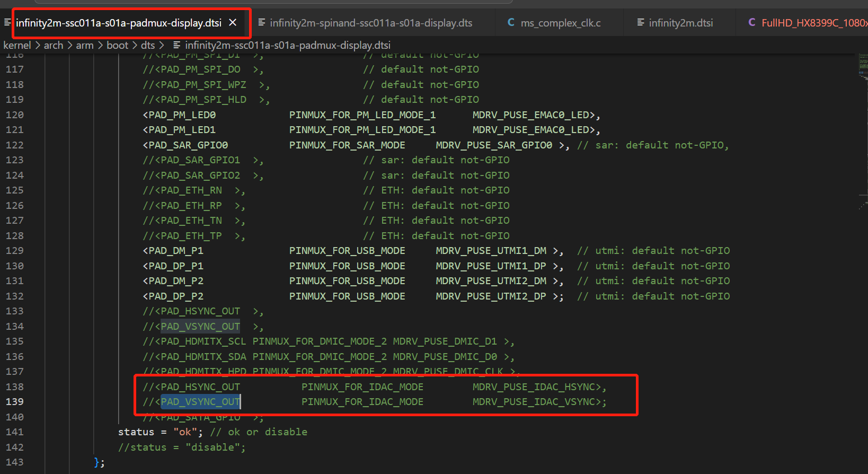Click PAD_PM_LED0 on line 120
This screenshot has height=474, width=868.
click(182, 115)
